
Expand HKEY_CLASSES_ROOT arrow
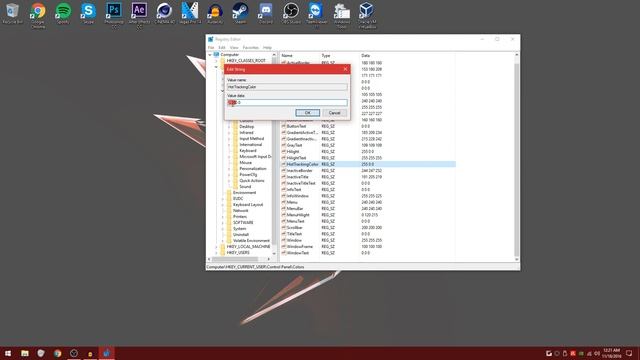click(216, 61)
